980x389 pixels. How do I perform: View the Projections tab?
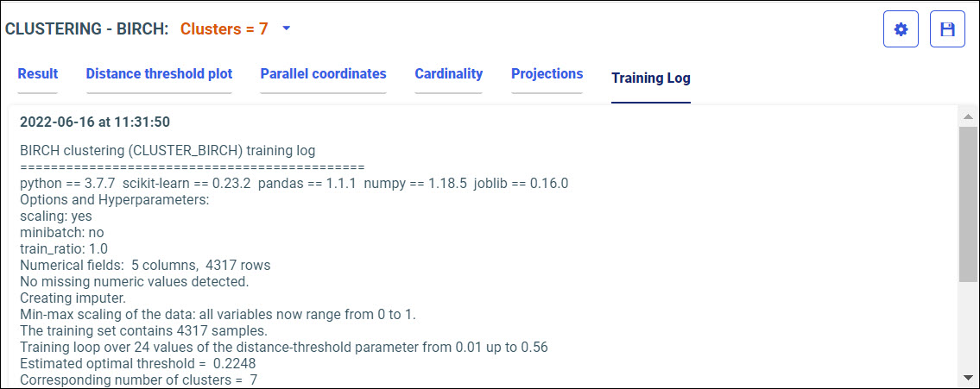click(x=547, y=74)
